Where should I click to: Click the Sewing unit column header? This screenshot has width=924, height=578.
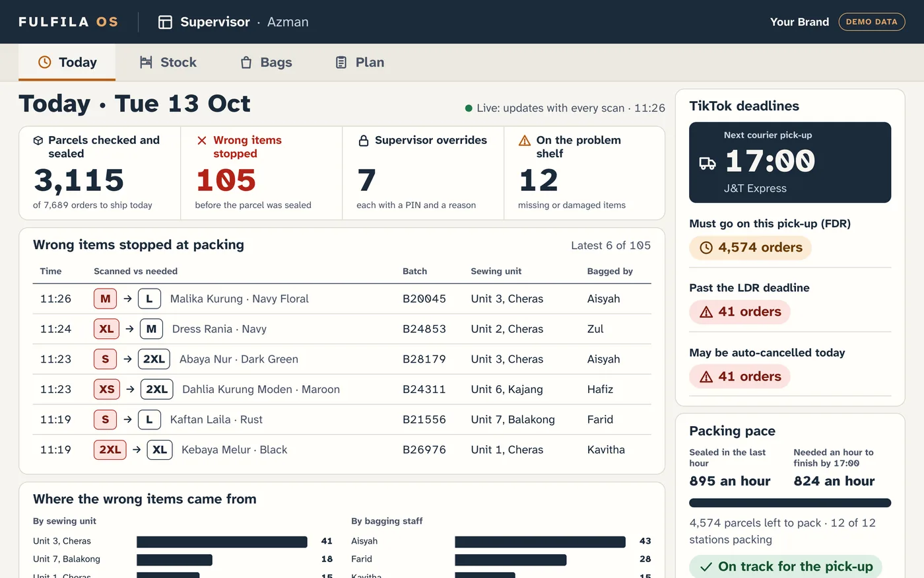click(x=496, y=271)
